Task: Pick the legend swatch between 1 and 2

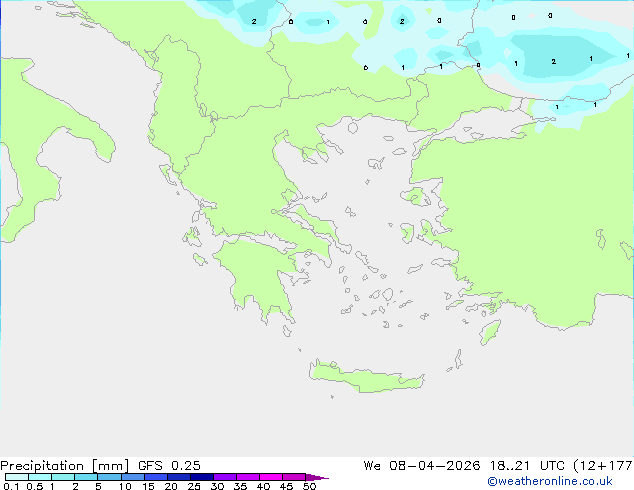Action: pyautogui.click(x=63, y=477)
